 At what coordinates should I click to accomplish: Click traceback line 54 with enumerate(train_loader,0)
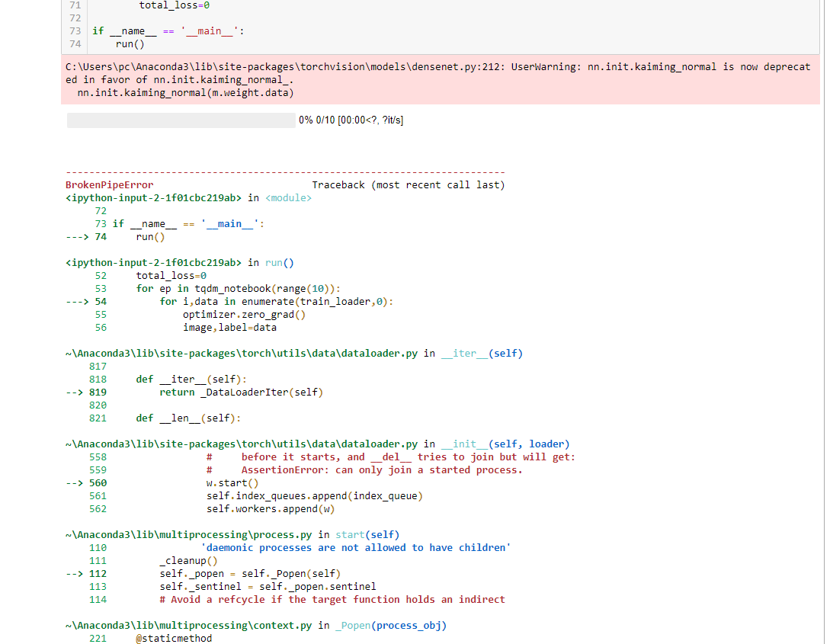(276, 302)
